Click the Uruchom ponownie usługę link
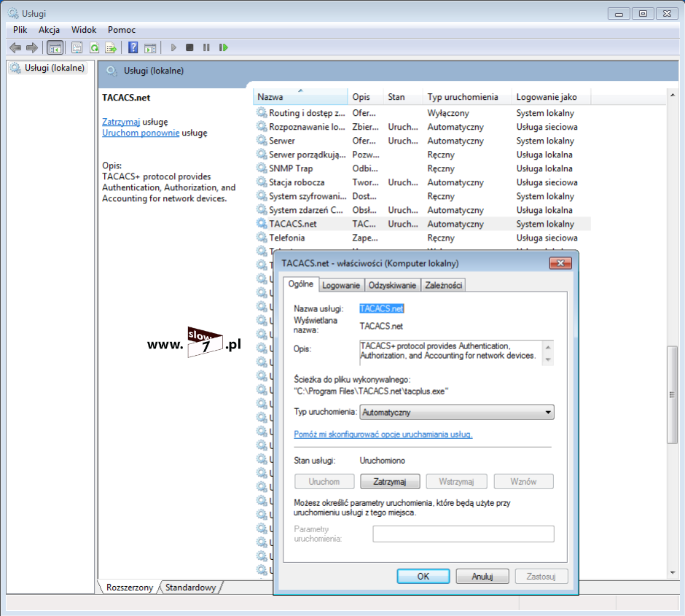Image resolution: width=685 pixels, height=616 pixels. click(141, 133)
